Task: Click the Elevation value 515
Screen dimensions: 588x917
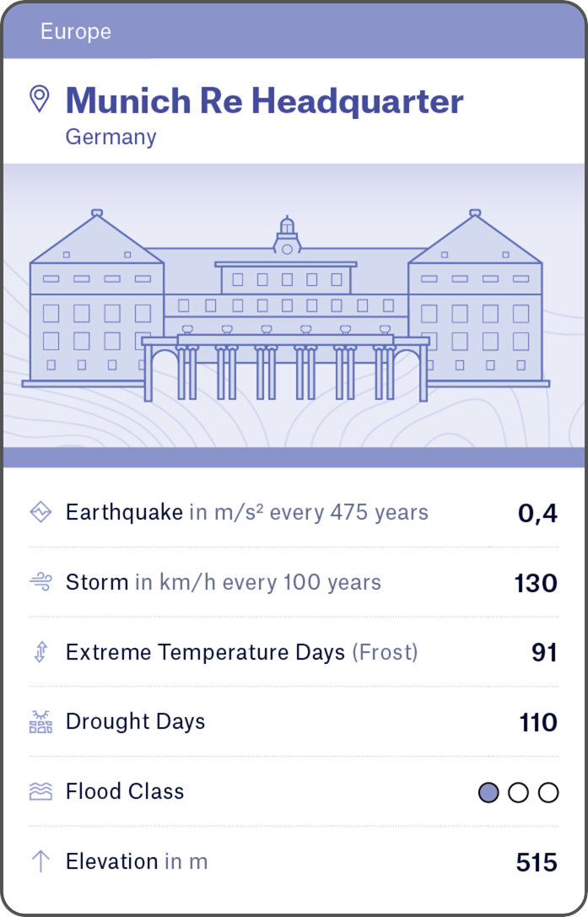Action: pyautogui.click(x=537, y=862)
